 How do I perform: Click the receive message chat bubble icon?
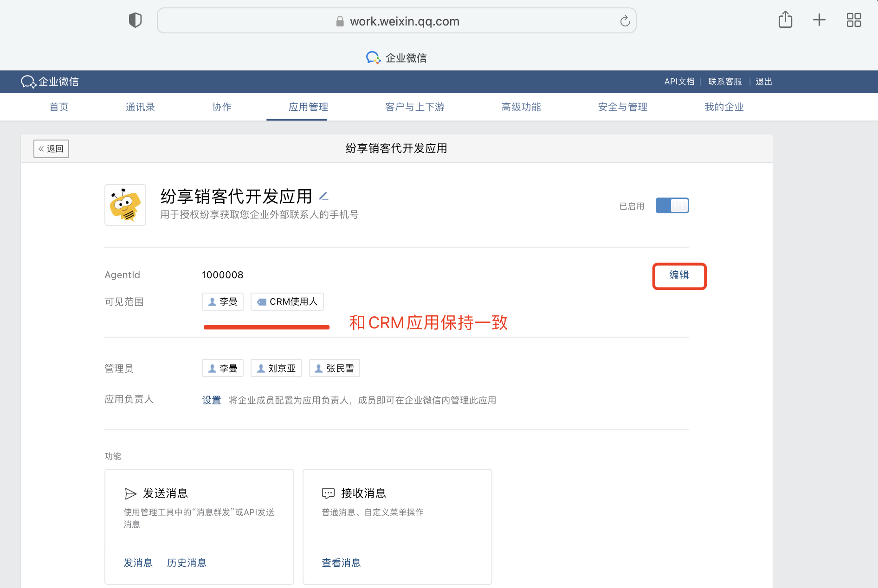point(328,493)
